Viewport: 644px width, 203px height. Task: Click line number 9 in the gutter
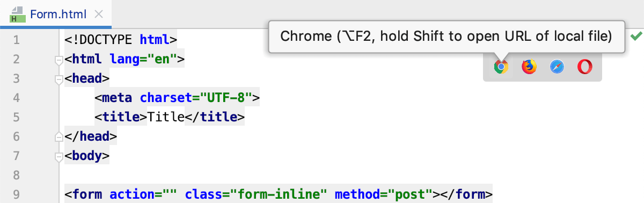pos(16,194)
